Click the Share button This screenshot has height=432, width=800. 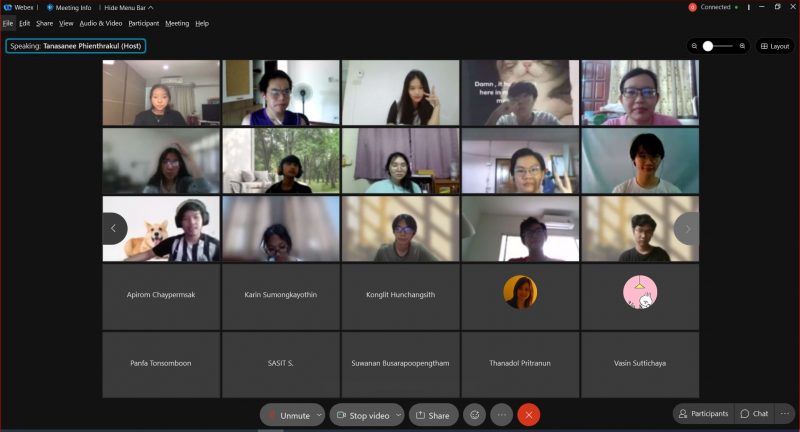(433, 415)
